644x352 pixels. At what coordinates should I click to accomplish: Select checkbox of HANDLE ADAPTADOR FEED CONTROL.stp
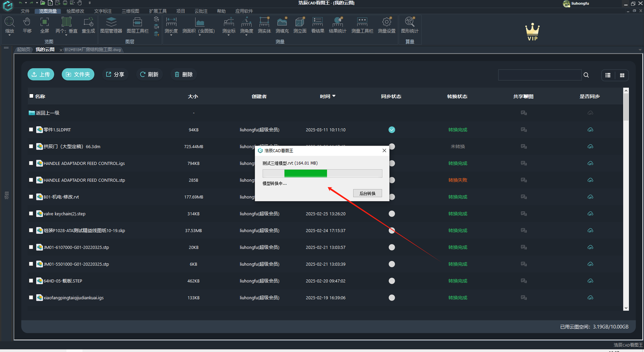(31, 180)
